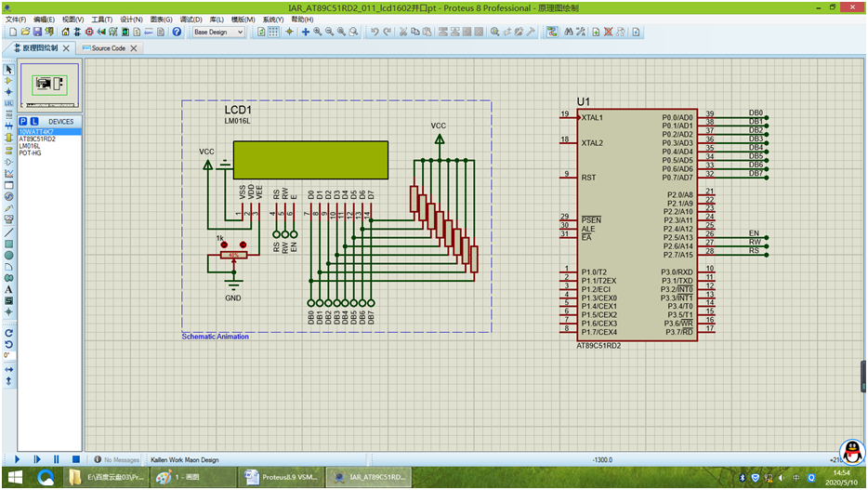Open the 文件(F) menu

click(x=16, y=20)
